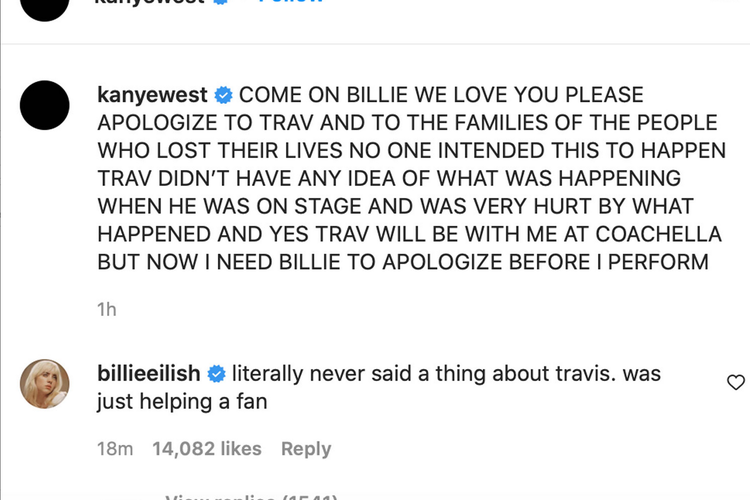750x500 pixels.
Task: Open the kanyewest username in the caption
Action: (x=153, y=96)
